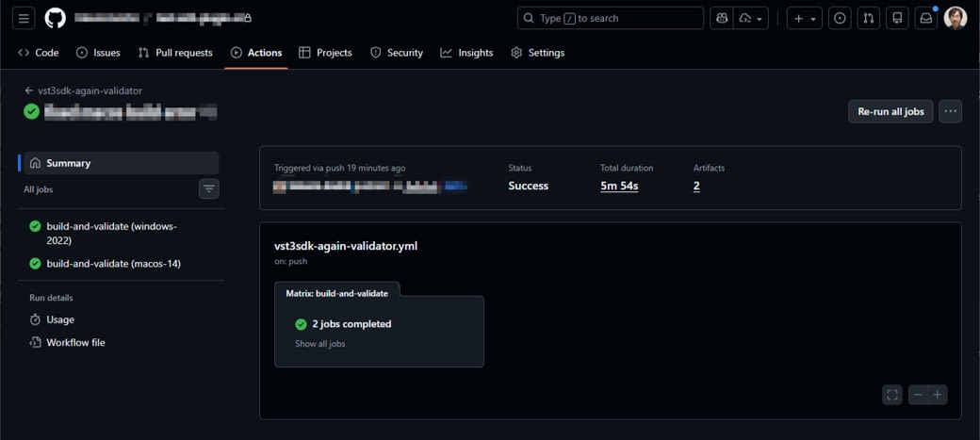Click the fullscreen workflow graph icon

coord(892,395)
